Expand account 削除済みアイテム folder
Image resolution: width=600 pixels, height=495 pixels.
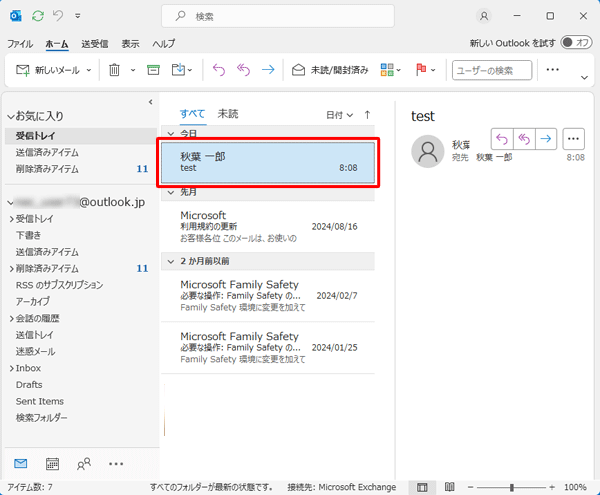point(11,269)
